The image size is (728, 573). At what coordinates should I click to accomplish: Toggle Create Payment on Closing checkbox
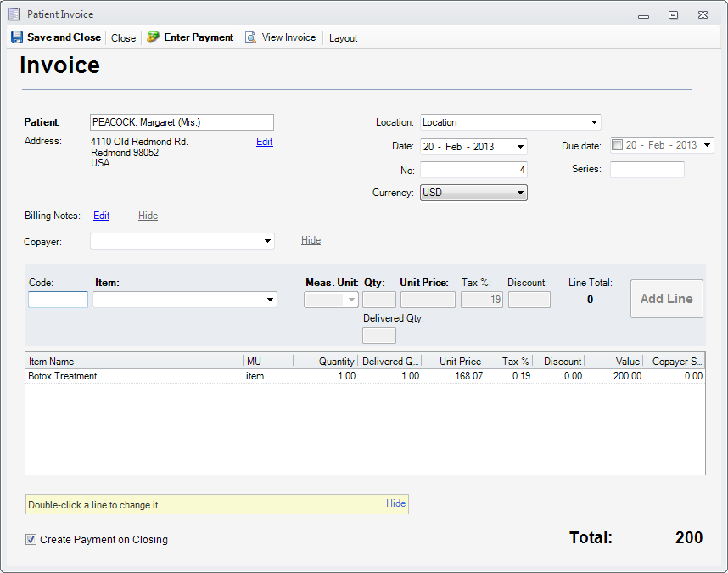point(31,539)
